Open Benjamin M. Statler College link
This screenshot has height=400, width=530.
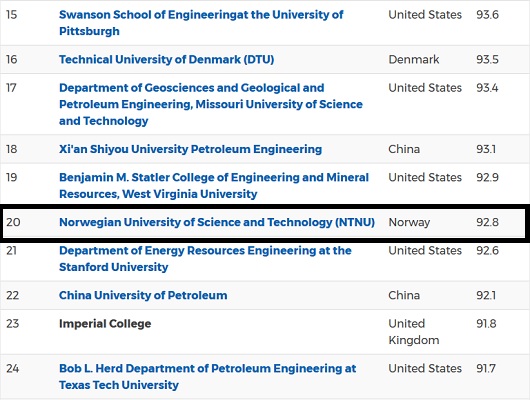click(x=214, y=186)
